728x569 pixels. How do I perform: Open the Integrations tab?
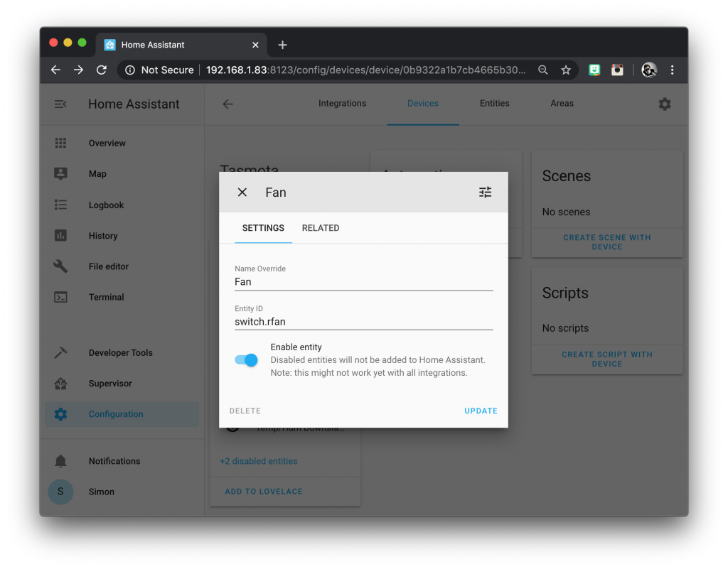(x=342, y=104)
